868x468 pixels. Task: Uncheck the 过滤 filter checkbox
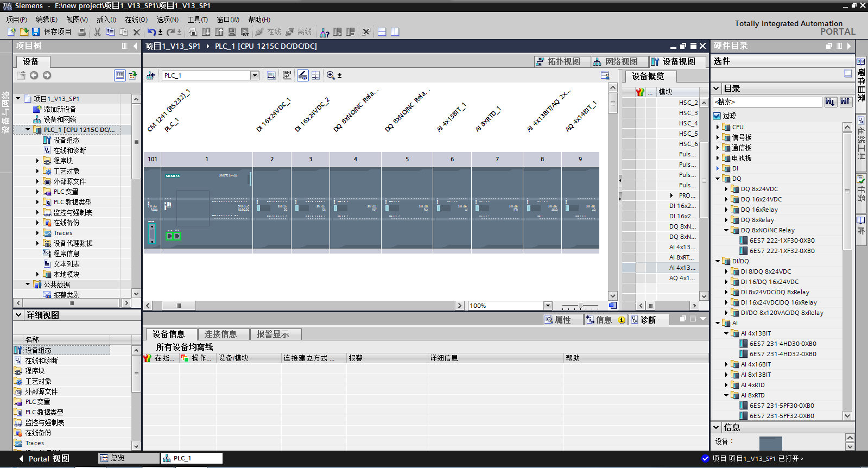tap(717, 116)
